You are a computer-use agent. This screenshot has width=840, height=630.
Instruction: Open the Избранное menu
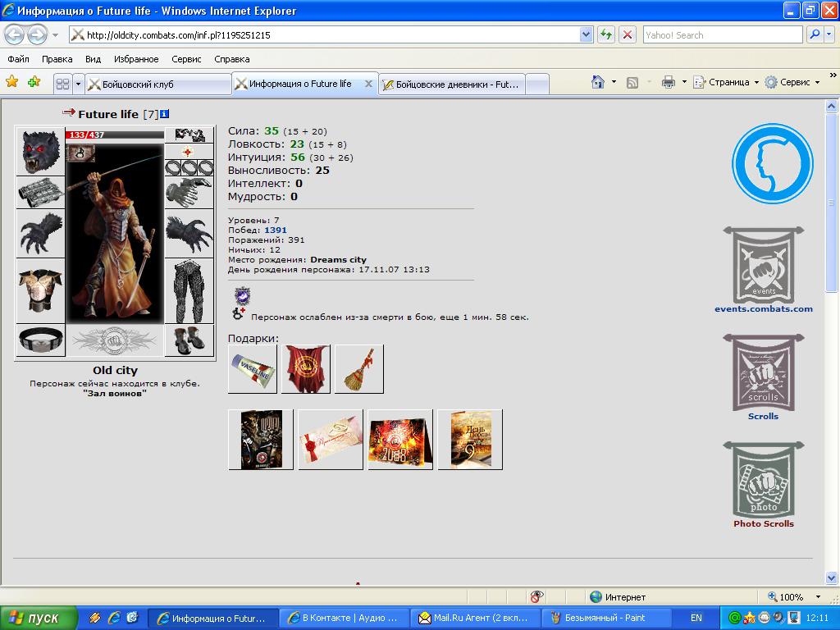point(136,59)
